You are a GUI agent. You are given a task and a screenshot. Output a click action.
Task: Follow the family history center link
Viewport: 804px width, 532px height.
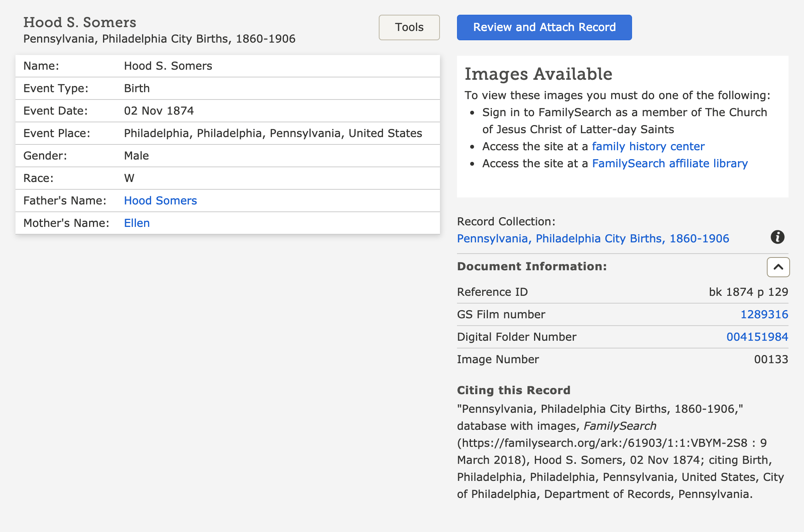648,146
